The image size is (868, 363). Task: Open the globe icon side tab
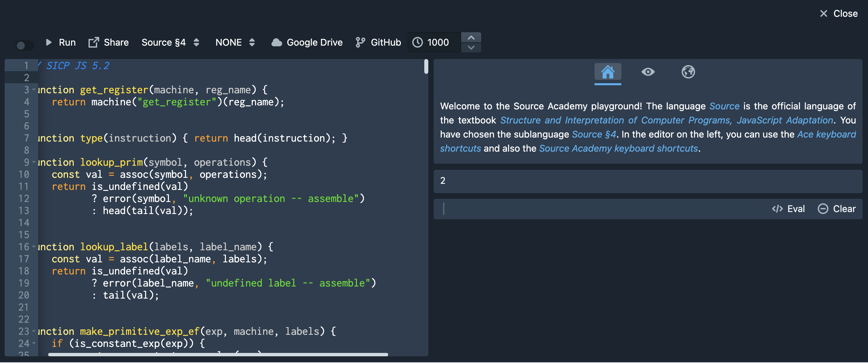pyautogui.click(x=688, y=72)
